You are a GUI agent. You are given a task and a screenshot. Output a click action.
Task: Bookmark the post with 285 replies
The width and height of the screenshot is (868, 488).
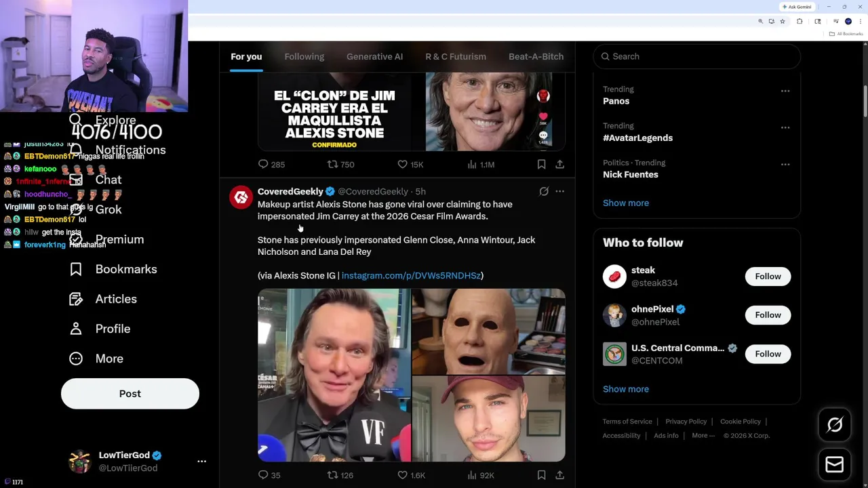[x=541, y=164]
